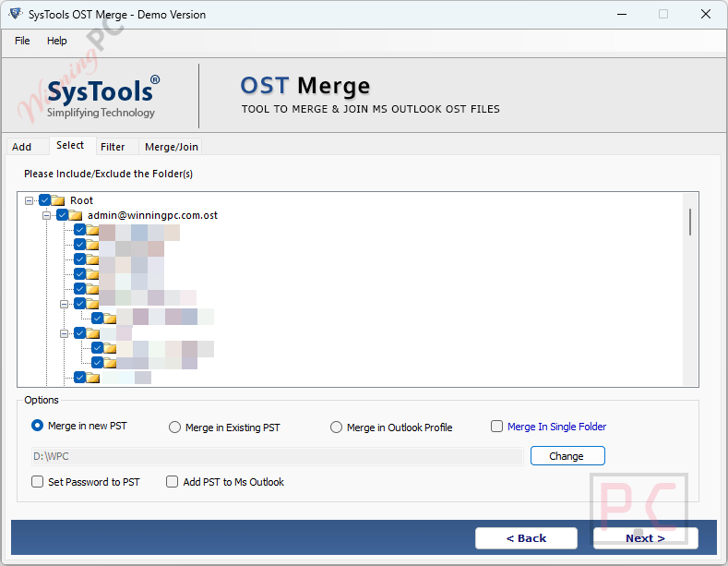
Task: Enable Add PST to Ms Outlook
Action: coord(172,481)
